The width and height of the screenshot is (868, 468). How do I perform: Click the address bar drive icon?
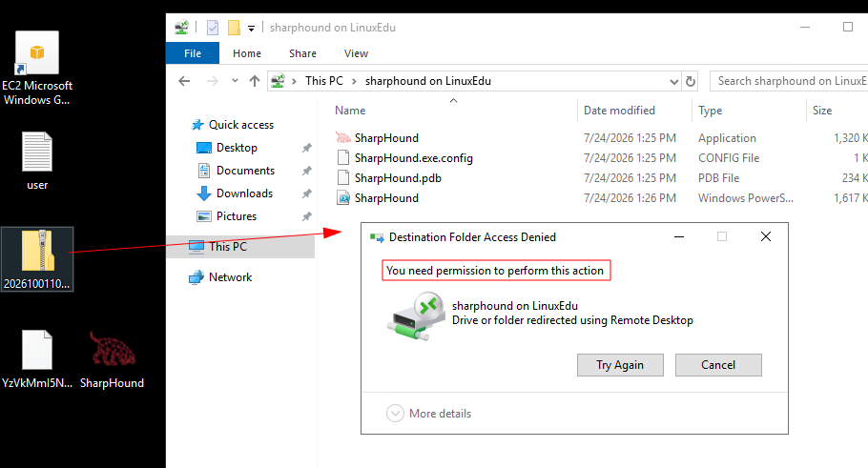[x=278, y=81]
